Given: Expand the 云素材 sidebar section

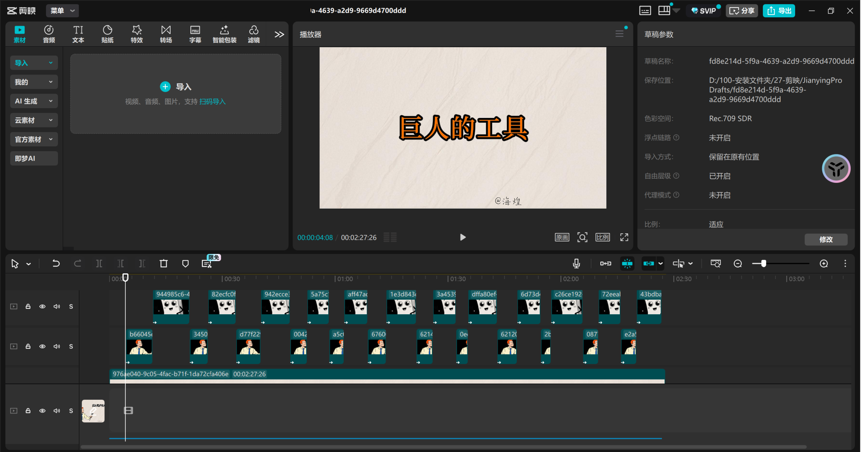Looking at the screenshot, I should tap(34, 120).
